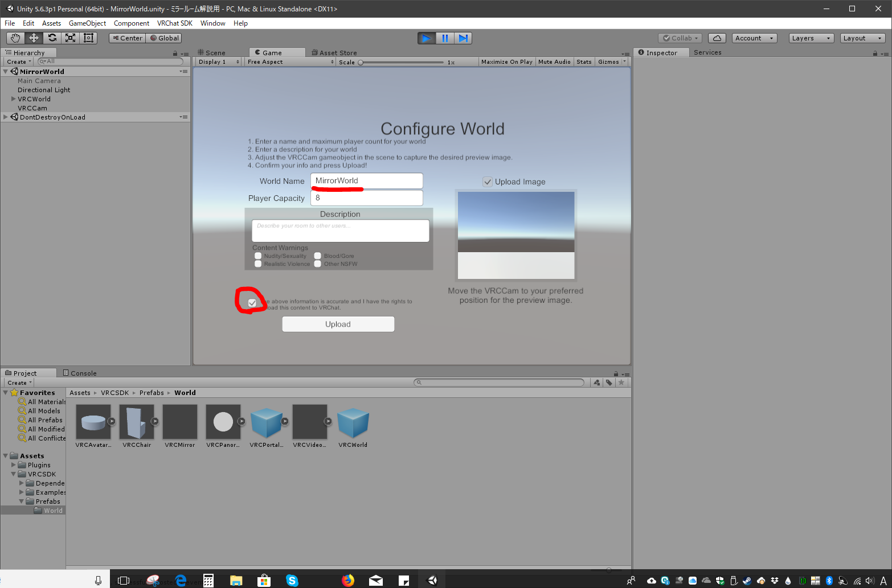Adjust the Game view Scale slider
Image resolution: width=892 pixels, height=588 pixels.
[402, 62]
